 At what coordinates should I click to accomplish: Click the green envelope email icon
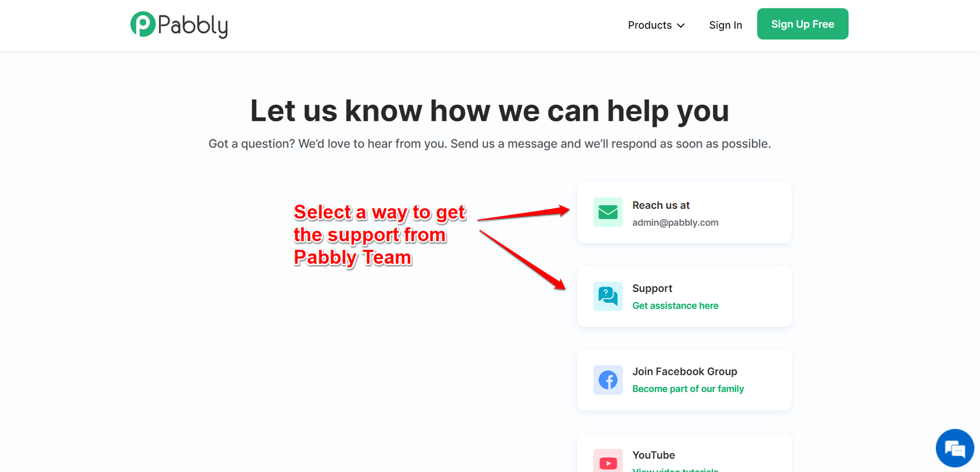608,212
